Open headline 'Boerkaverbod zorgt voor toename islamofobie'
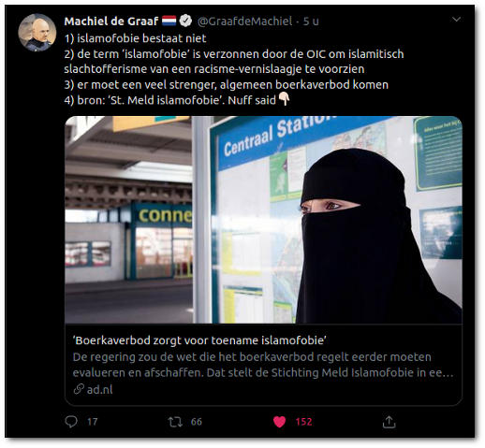 [x=199, y=340]
